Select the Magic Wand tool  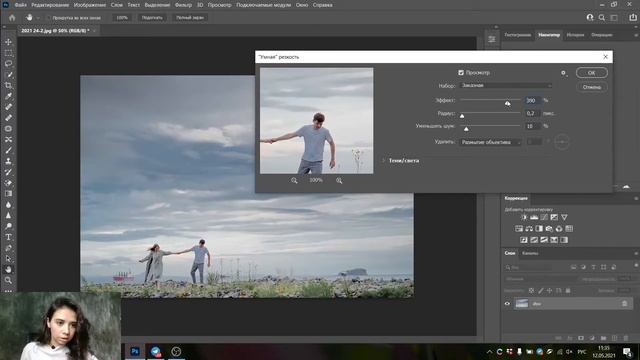coord(8,75)
